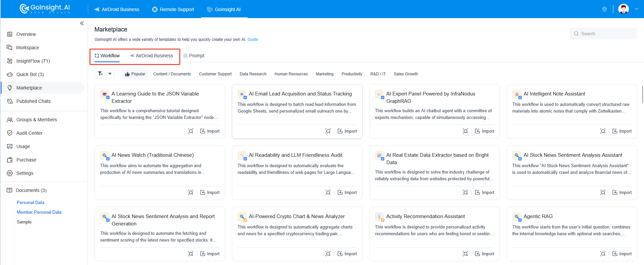Collapse the left sidebar with the double-chevron icon
644x265 pixels.
[82, 23]
